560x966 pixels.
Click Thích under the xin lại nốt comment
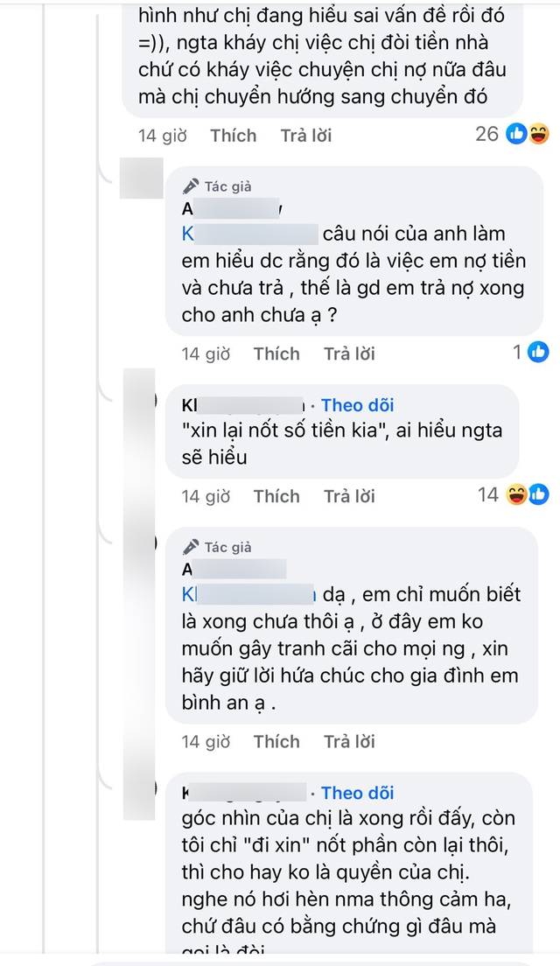tap(276, 495)
